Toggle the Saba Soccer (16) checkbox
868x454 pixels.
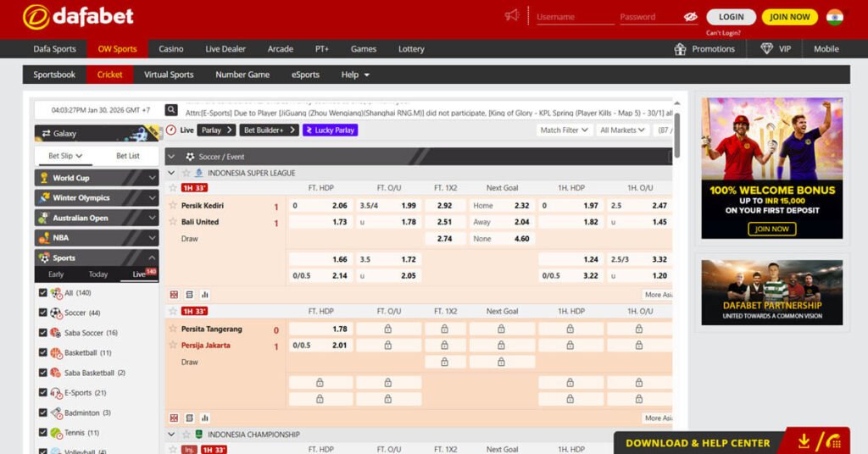click(43, 332)
